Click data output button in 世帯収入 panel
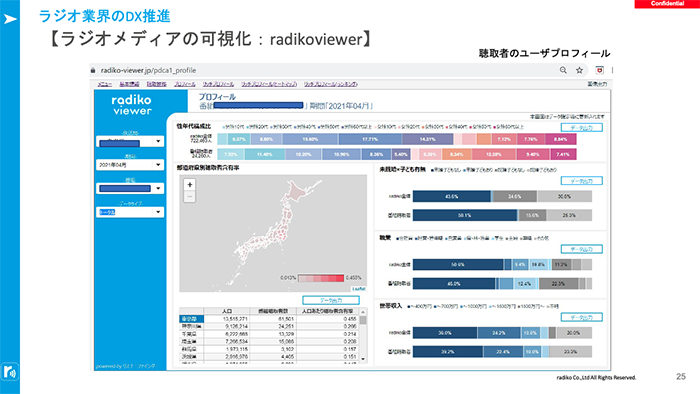Screen dimensions: 700x394 click(582, 317)
